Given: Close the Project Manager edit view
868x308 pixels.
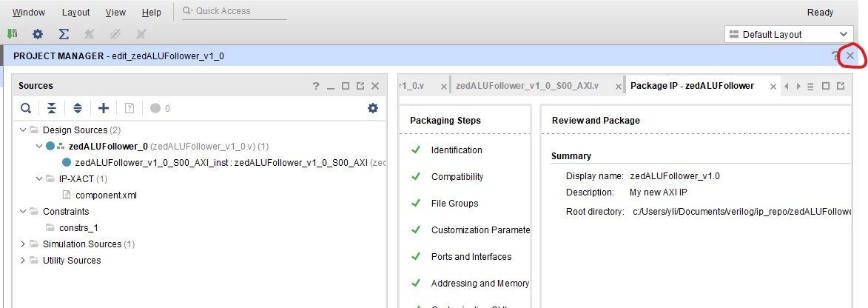Looking at the screenshot, I should (850, 56).
